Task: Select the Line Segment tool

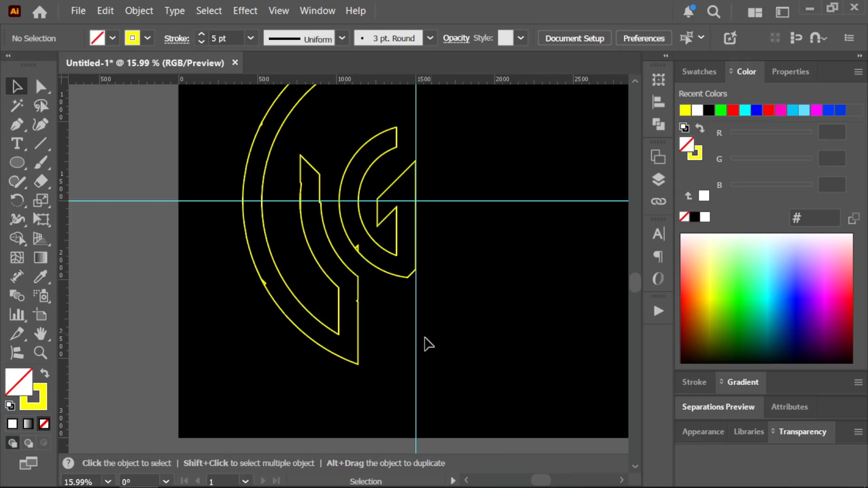Action: click(41, 143)
